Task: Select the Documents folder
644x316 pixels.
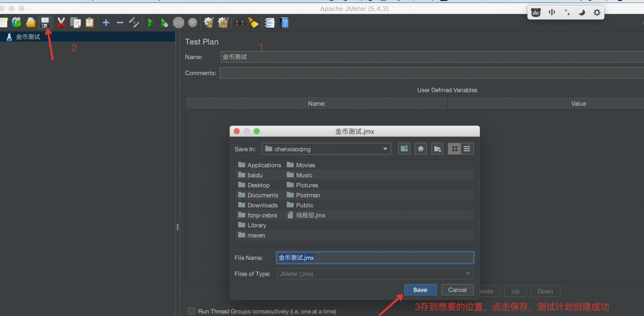Action: click(x=258, y=195)
